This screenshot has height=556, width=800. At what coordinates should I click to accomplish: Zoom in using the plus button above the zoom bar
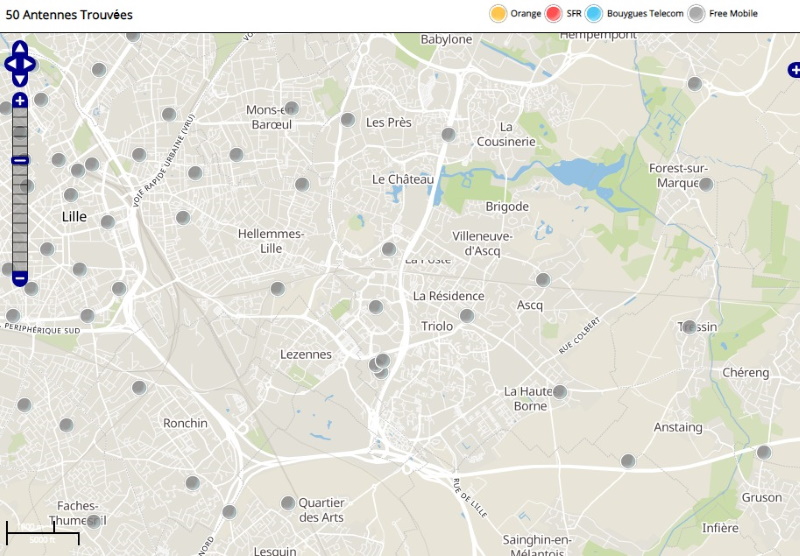pyautogui.click(x=20, y=100)
